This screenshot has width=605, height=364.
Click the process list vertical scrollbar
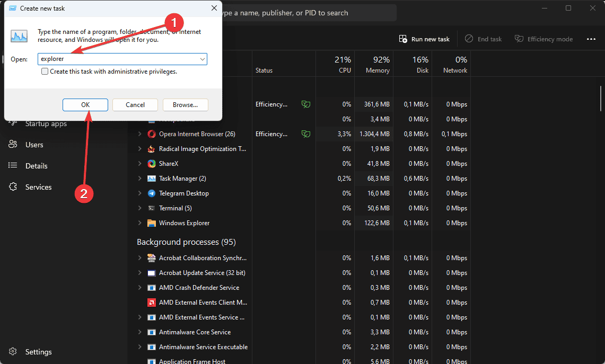coord(600,99)
